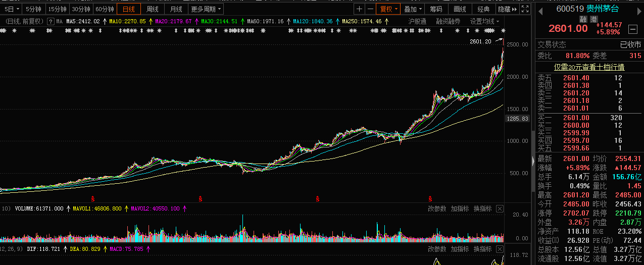This screenshot has height=265, width=644.
Task: Collapse quote header with minus box
Action: (632, 28)
